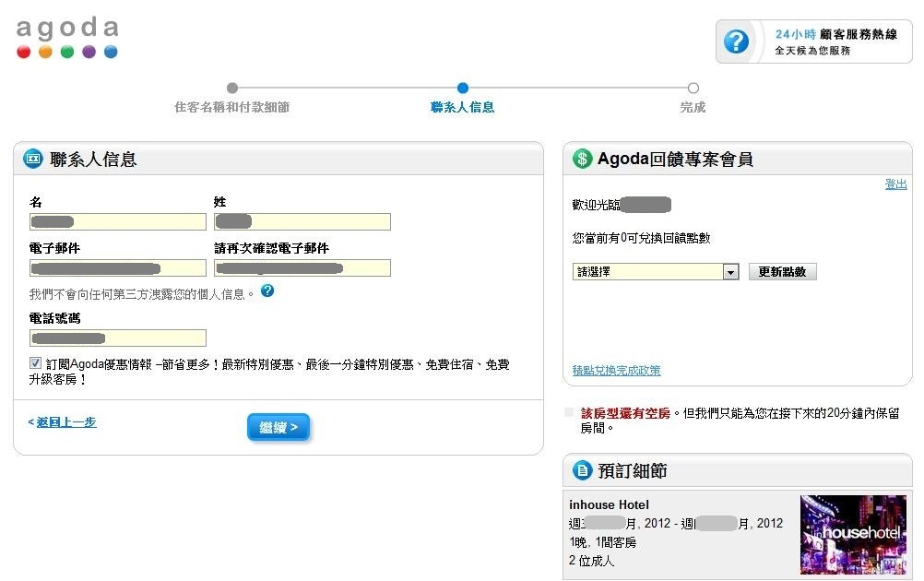This screenshot has width=924, height=581.
Task: Click the 更新點數 update points button
Action: click(782, 272)
